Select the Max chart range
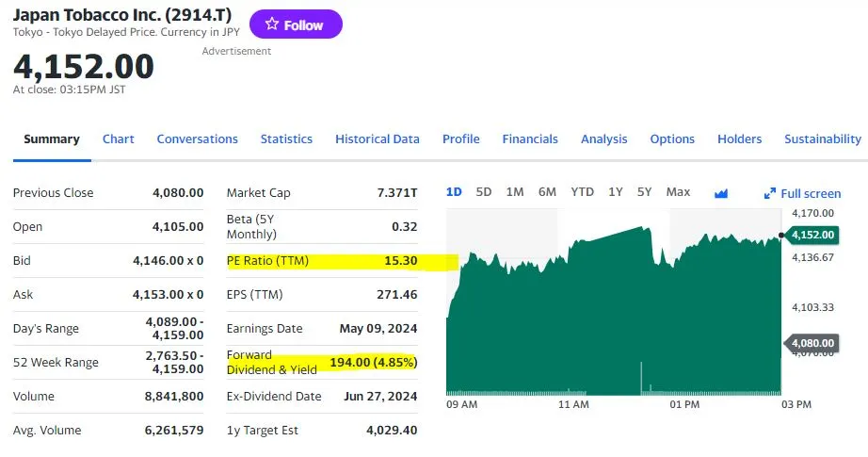868x457 pixels. (x=678, y=191)
